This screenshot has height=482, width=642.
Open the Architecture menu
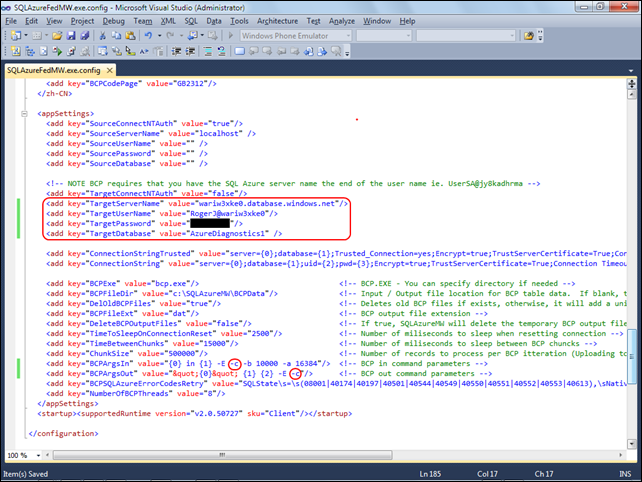tap(278, 21)
